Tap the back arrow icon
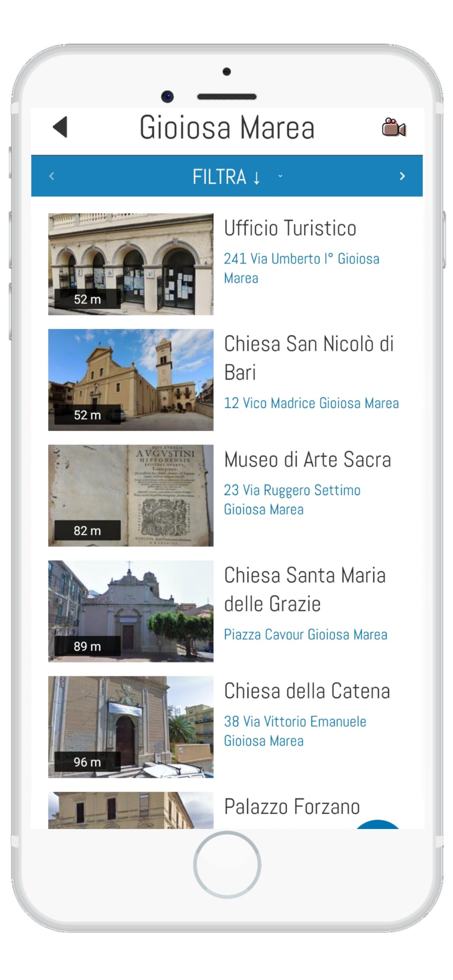The image size is (453, 980). click(60, 127)
